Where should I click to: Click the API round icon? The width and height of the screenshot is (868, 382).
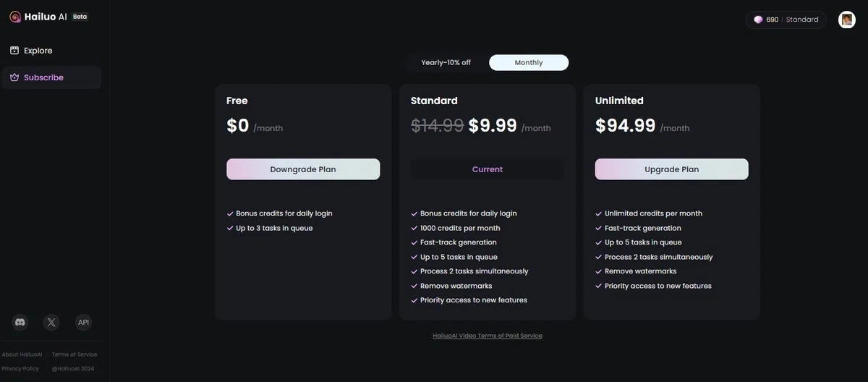(83, 323)
